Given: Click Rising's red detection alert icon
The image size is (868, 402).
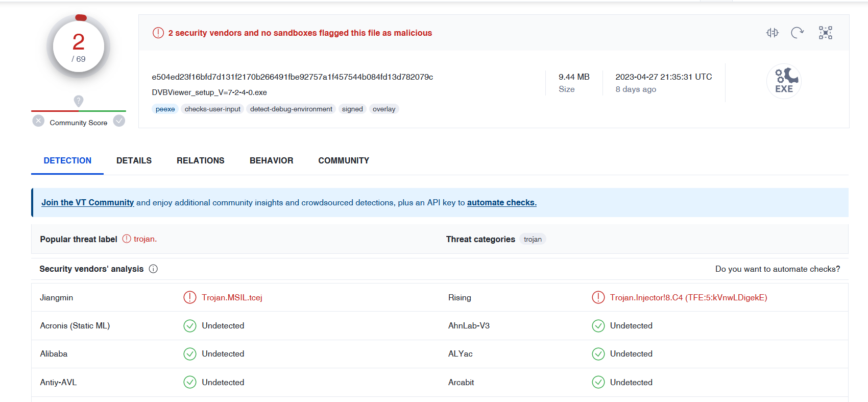Looking at the screenshot, I should (x=598, y=297).
